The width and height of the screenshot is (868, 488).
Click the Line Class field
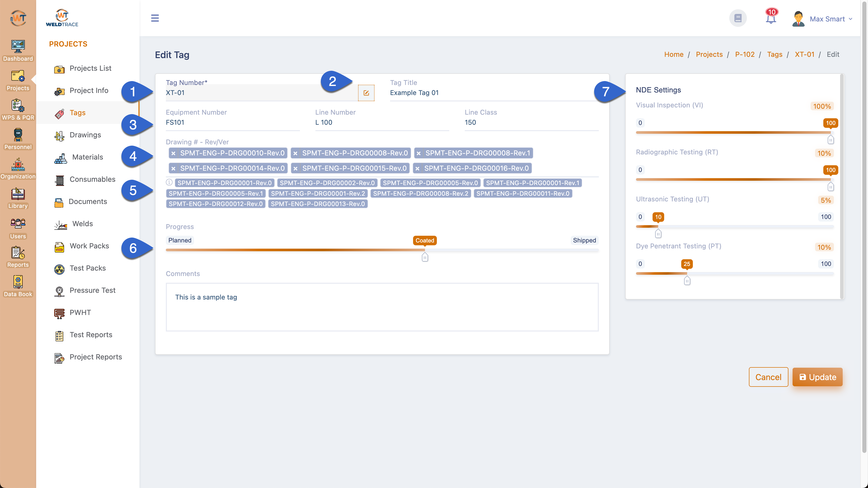pyautogui.click(x=531, y=123)
